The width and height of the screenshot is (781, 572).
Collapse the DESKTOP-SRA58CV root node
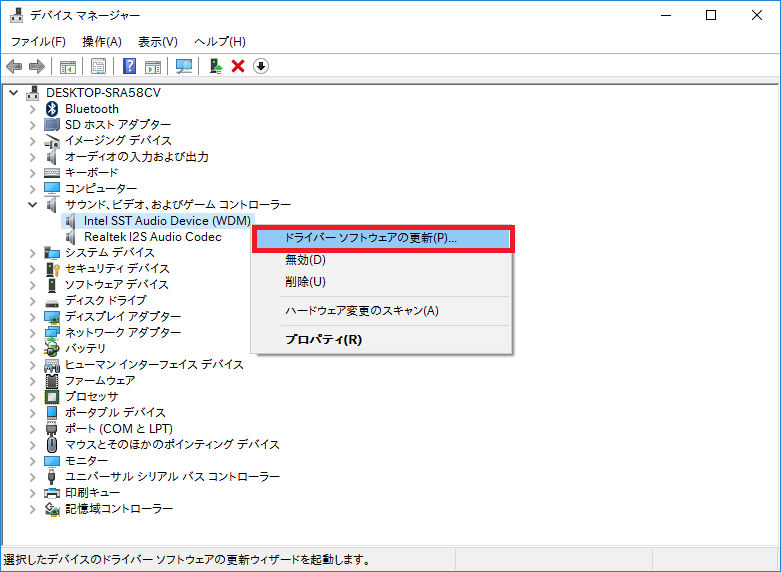(x=13, y=93)
